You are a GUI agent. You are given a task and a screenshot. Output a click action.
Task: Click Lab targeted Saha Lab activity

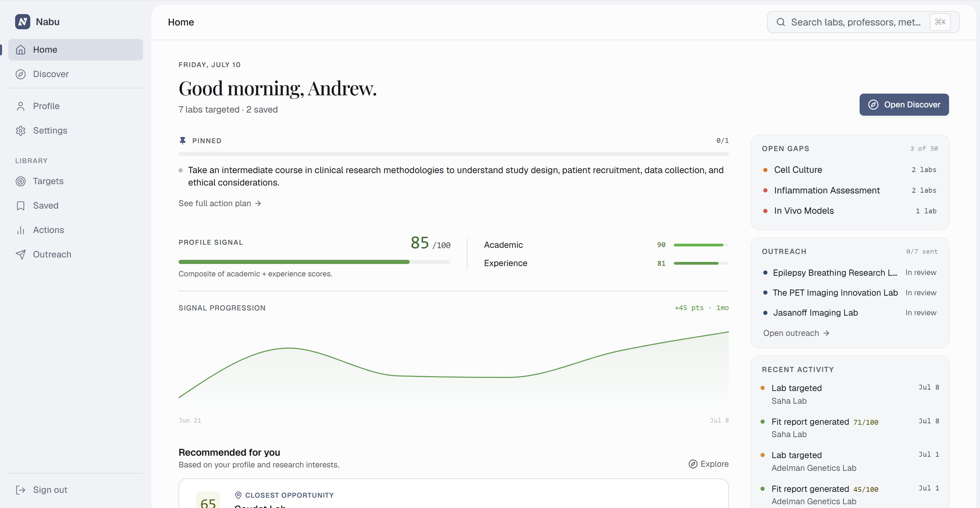coord(850,394)
